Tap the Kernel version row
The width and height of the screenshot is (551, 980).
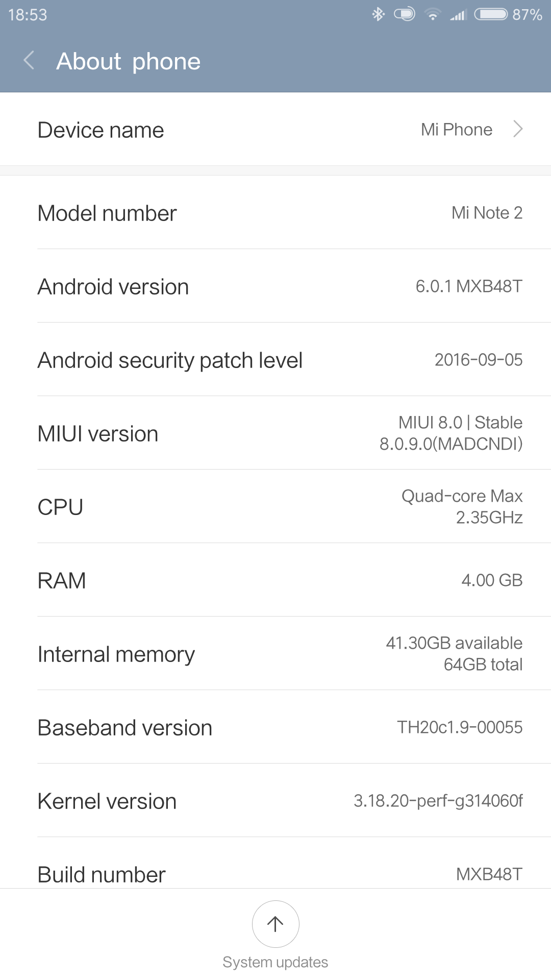[x=275, y=800]
